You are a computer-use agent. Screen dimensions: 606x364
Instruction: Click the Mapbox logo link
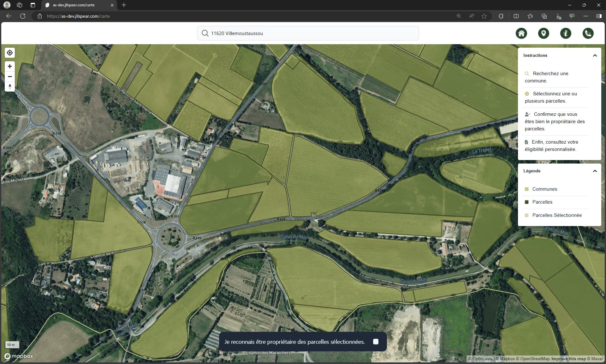19,356
